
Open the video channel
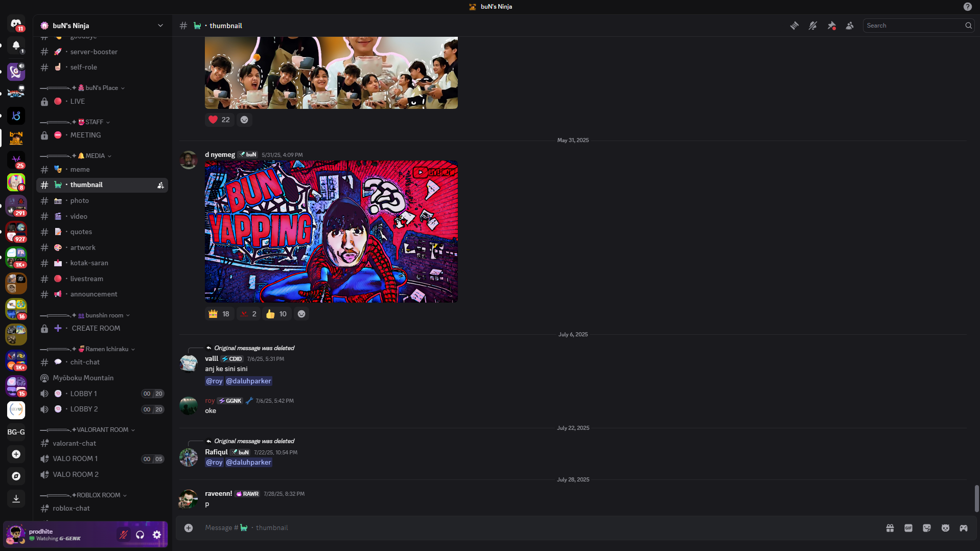[102, 216]
